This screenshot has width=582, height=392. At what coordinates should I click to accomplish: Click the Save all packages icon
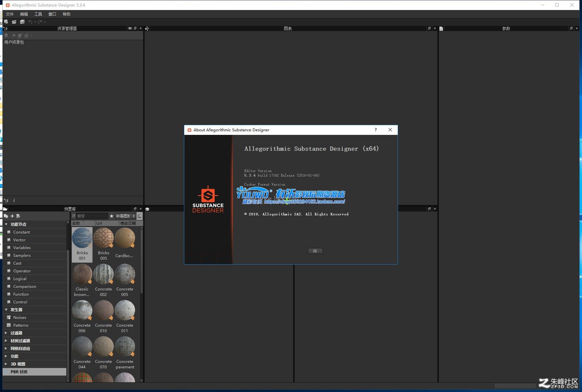tap(22, 22)
